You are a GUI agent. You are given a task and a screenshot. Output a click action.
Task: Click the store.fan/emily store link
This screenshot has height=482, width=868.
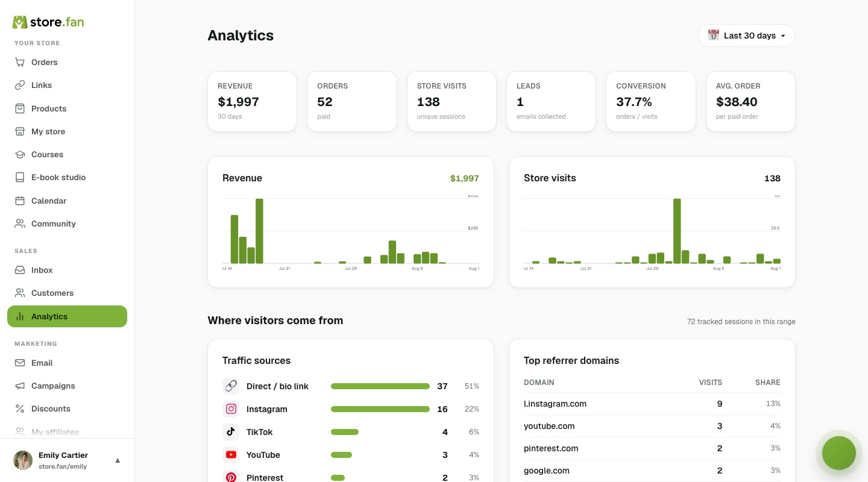tap(63, 466)
